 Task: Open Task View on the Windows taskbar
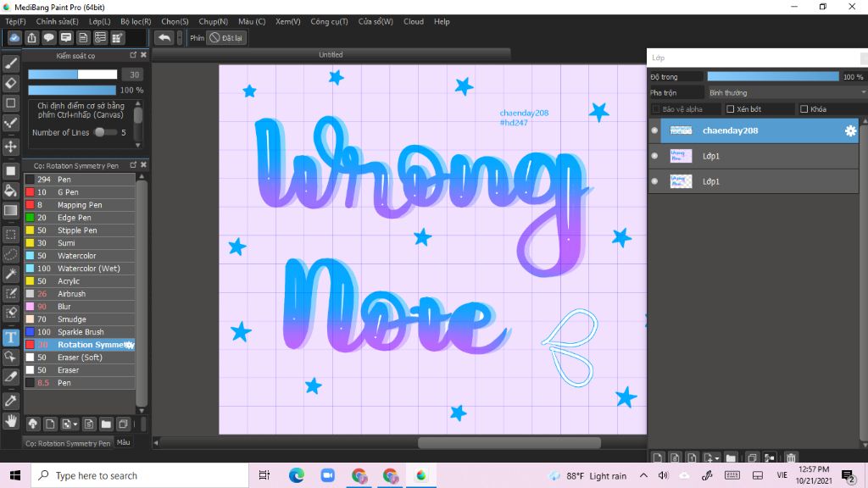pyautogui.click(x=264, y=475)
